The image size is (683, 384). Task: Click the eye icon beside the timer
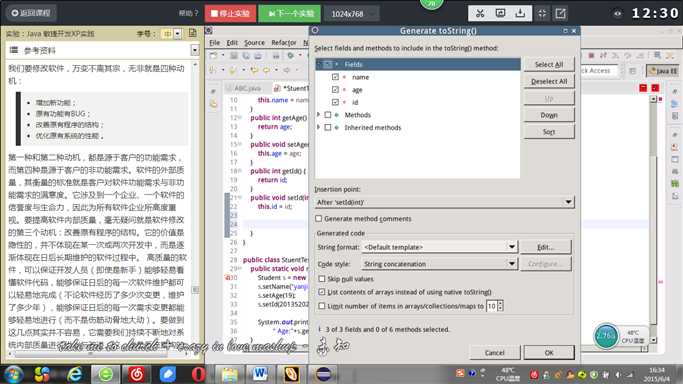(x=617, y=13)
